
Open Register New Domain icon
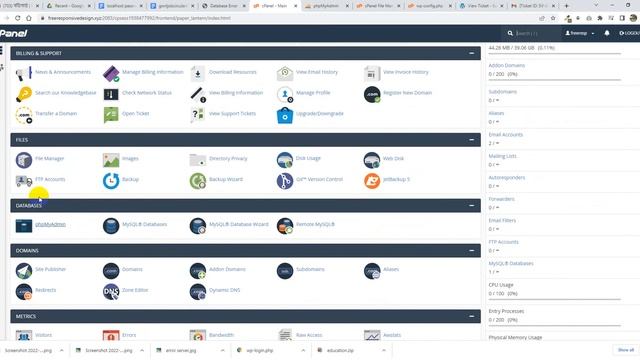click(x=371, y=94)
